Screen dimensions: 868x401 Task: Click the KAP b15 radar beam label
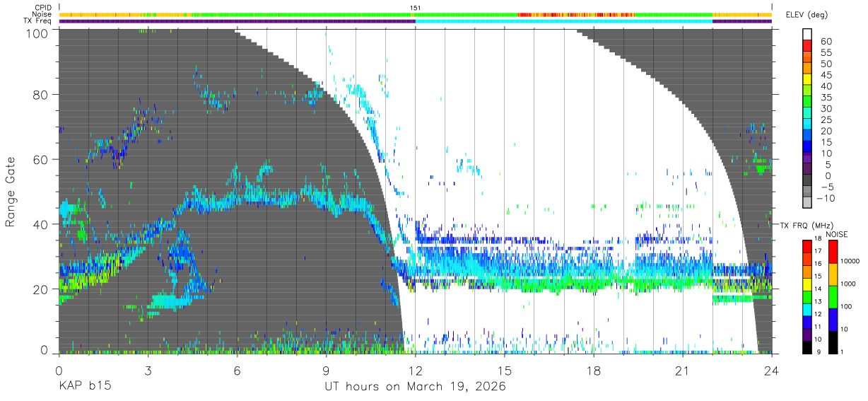click(84, 387)
